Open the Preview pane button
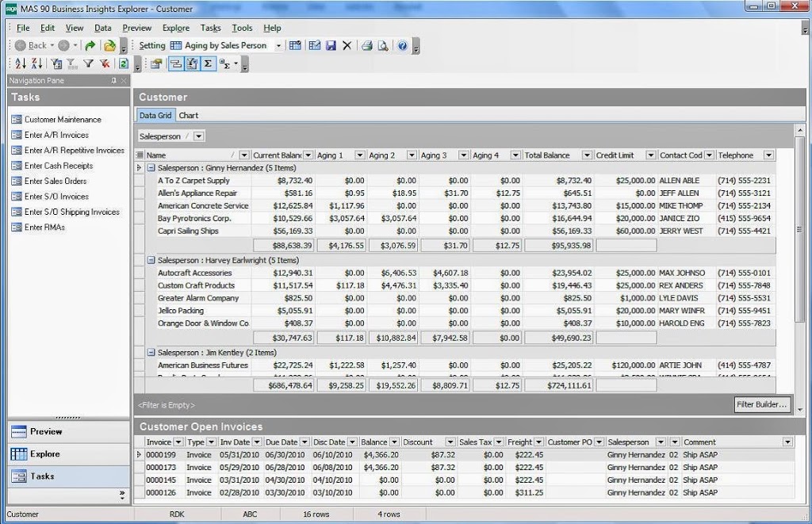The height and width of the screenshot is (524, 812). (68, 432)
